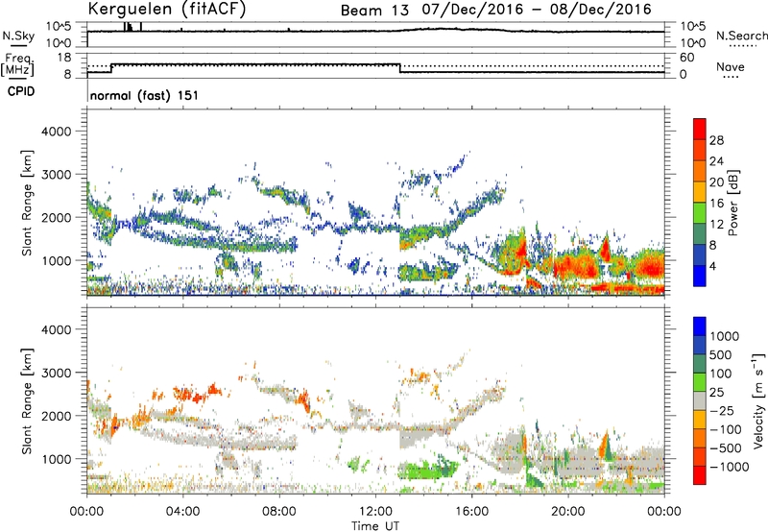Click the "CPID" row label

coord(21,91)
